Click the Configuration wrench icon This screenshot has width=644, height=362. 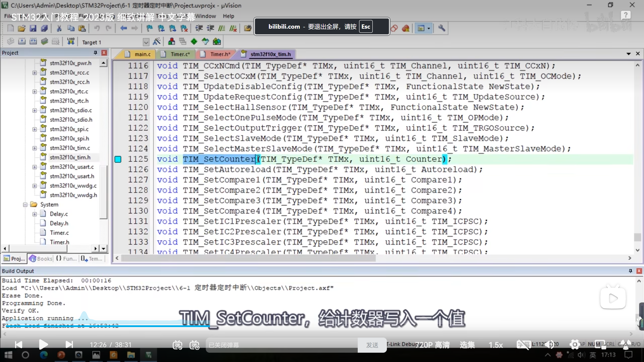click(x=441, y=28)
